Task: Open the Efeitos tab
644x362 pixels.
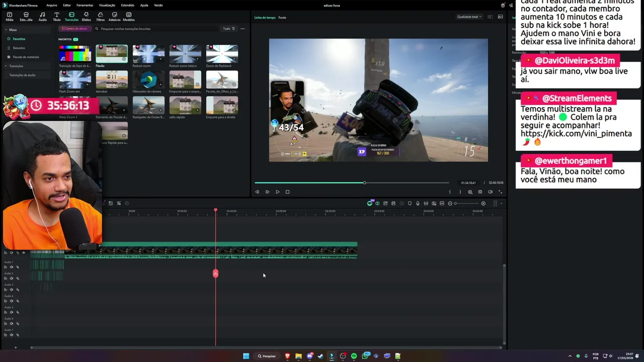Action: (x=86, y=17)
